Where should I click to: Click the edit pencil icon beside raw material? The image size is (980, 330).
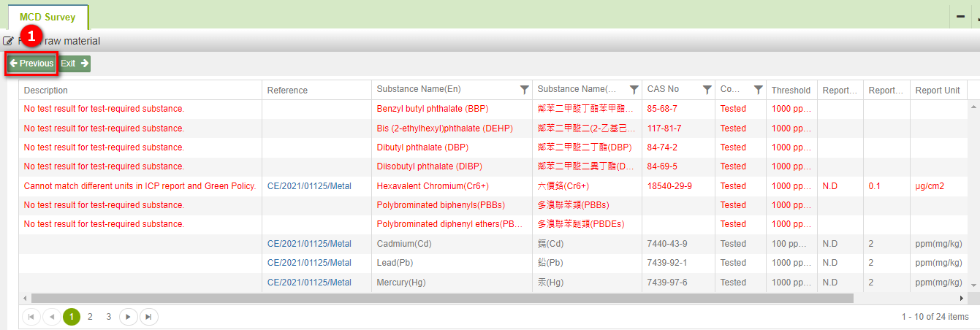pos(9,42)
